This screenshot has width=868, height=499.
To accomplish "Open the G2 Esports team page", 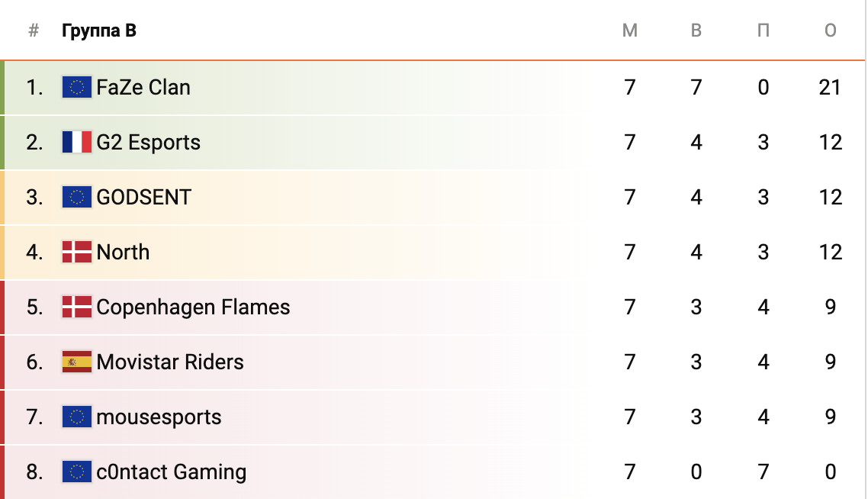I will point(149,143).
